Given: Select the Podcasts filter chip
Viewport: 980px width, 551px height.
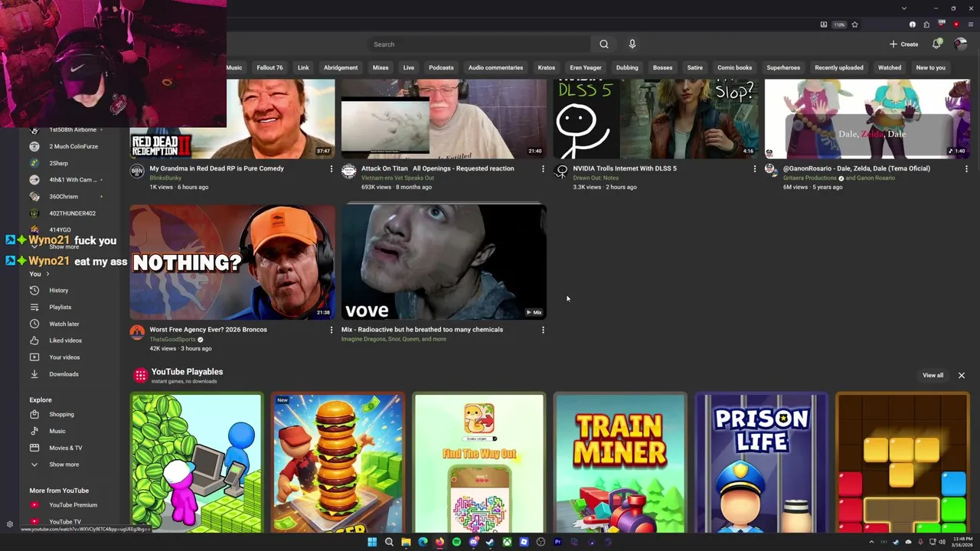Looking at the screenshot, I should 441,67.
